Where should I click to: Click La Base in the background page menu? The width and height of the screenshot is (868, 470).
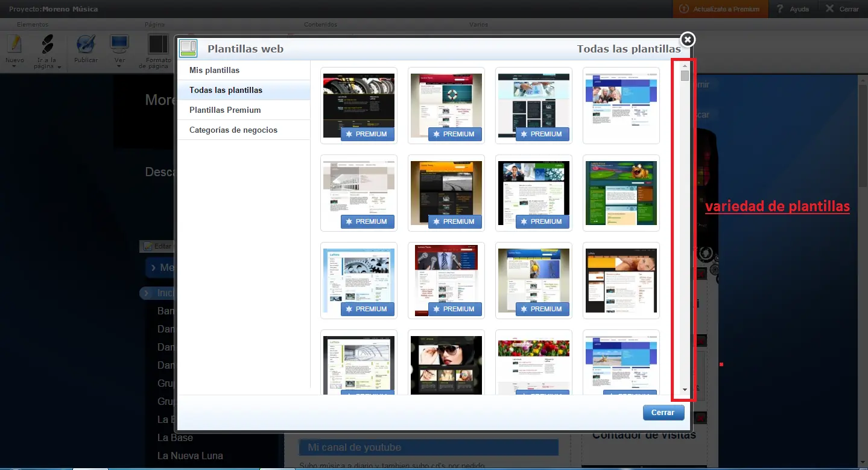click(x=175, y=437)
